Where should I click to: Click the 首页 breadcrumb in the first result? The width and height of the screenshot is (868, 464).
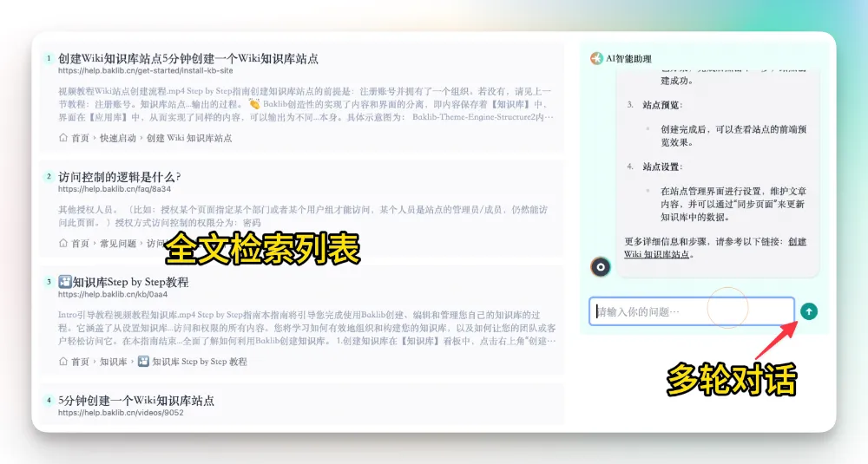pos(80,138)
